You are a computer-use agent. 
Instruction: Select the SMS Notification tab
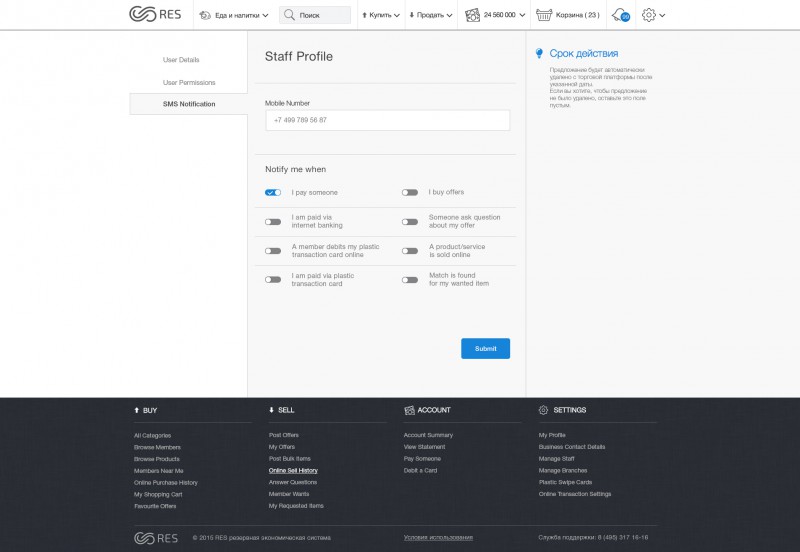tap(189, 104)
